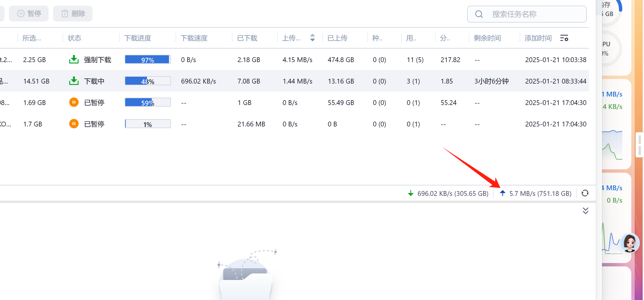
Task: Click the orange paused icon for 1.69 GB task
Action: point(74,102)
